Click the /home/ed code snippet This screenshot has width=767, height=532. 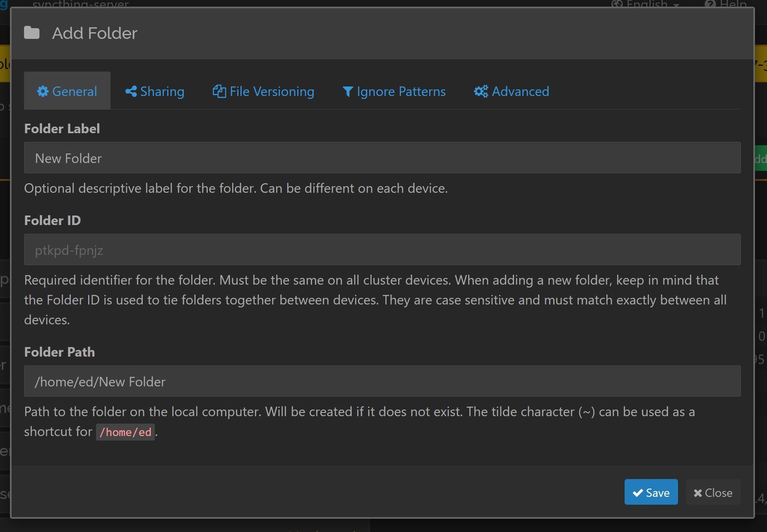(125, 432)
